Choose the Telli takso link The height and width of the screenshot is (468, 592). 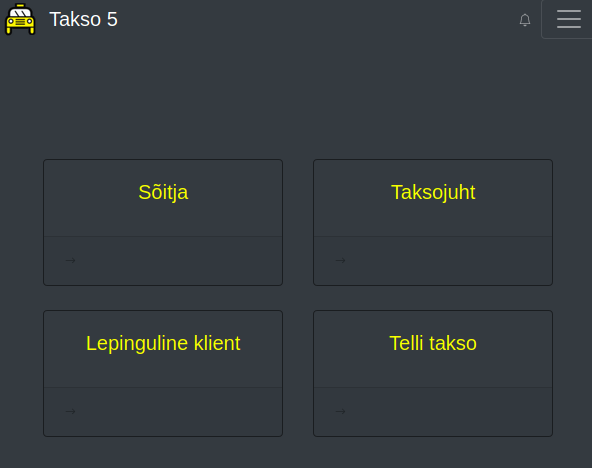433,343
